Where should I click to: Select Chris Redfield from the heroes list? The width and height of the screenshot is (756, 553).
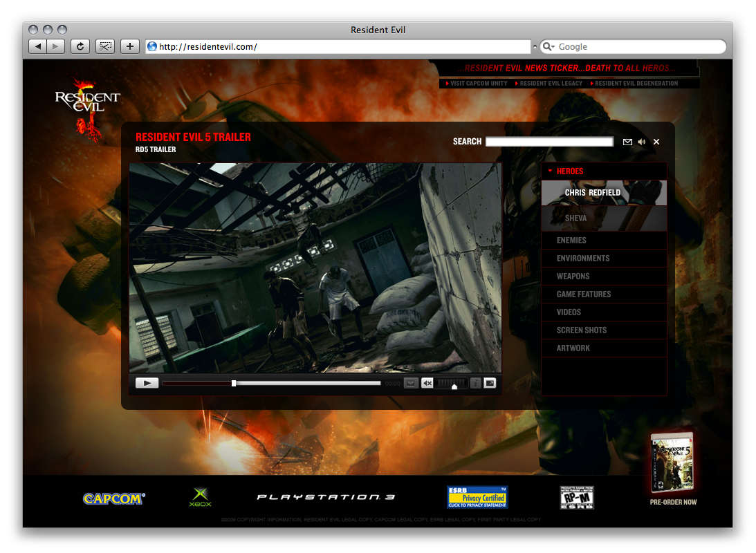pyautogui.click(x=592, y=193)
